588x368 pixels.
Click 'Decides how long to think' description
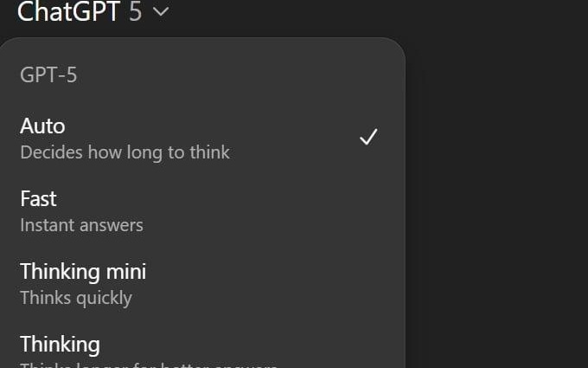pos(125,152)
